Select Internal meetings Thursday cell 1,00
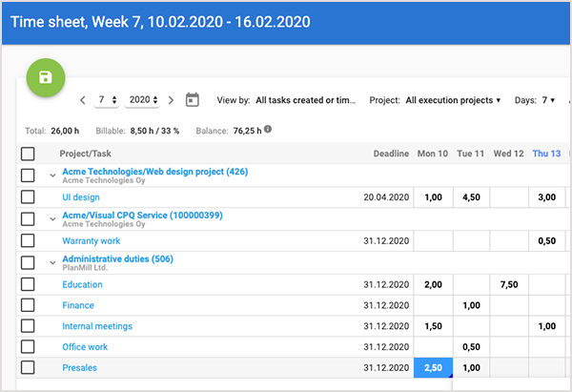Viewport: 572px width, 392px height. pyautogui.click(x=547, y=326)
